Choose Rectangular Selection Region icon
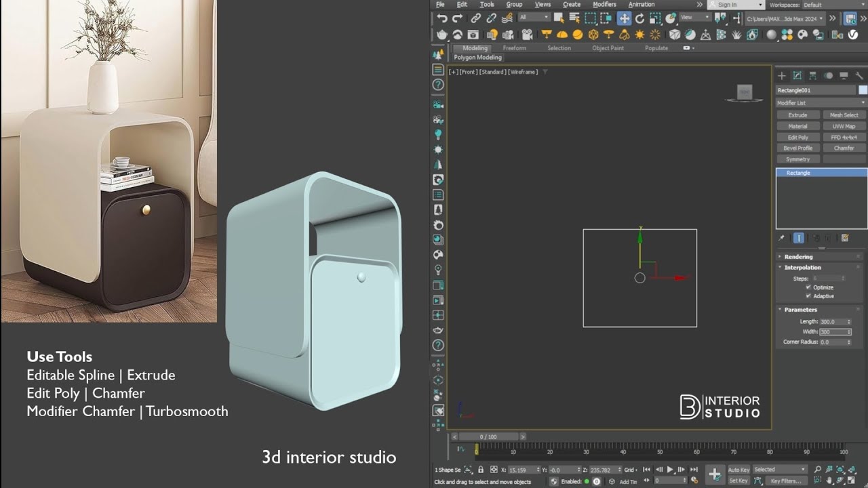This screenshot has height=488, width=868. click(x=591, y=18)
